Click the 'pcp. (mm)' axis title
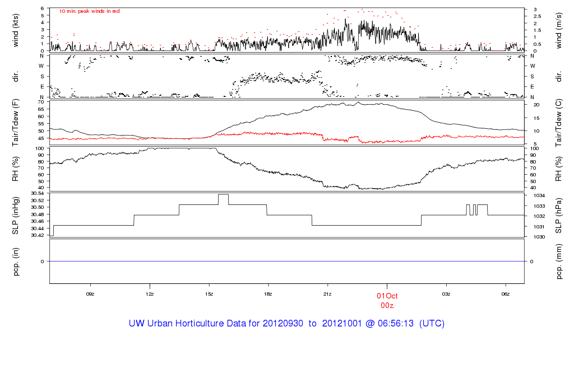 point(559,262)
